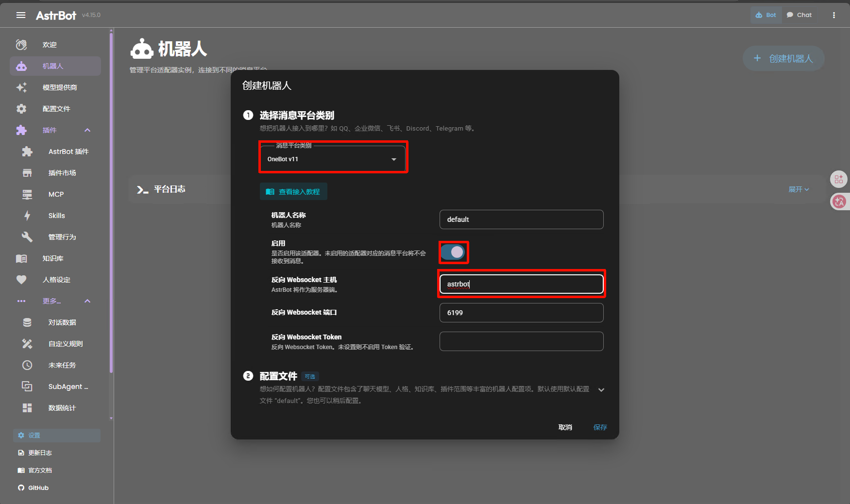Click the reverse Websocket port field
Image resolution: width=850 pixels, height=504 pixels.
point(521,313)
